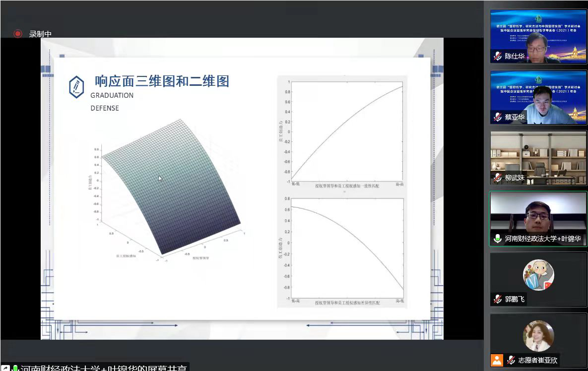Image resolution: width=588 pixels, height=371 pixels.
Task: Click the 录制中 recording status label
Action: pyautogui.click(x=40, y=34)
